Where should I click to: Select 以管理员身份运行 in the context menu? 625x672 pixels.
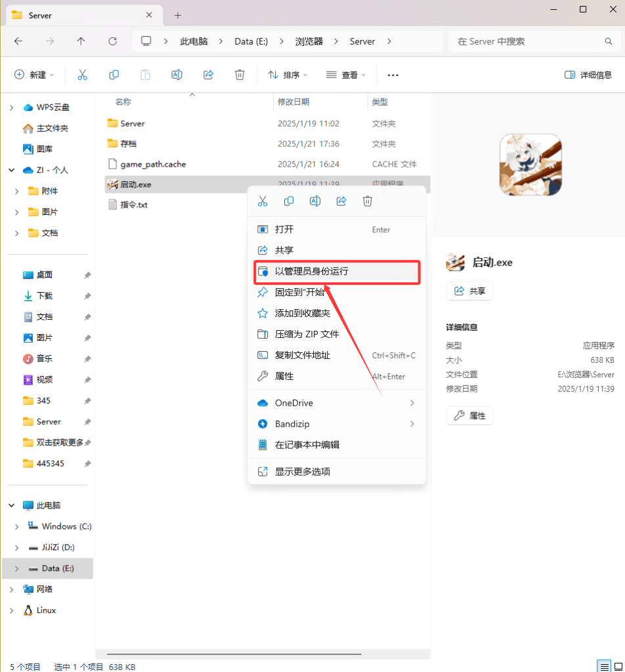(x=311, y=271)
